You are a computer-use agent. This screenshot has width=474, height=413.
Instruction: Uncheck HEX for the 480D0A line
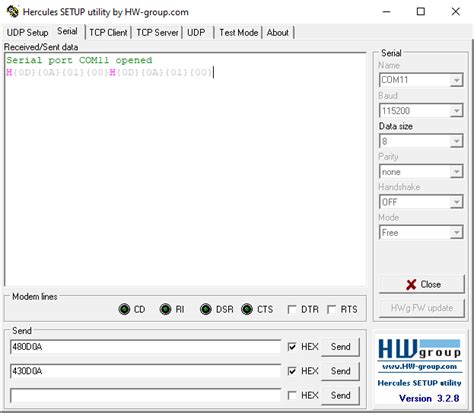tap(292, 347)
